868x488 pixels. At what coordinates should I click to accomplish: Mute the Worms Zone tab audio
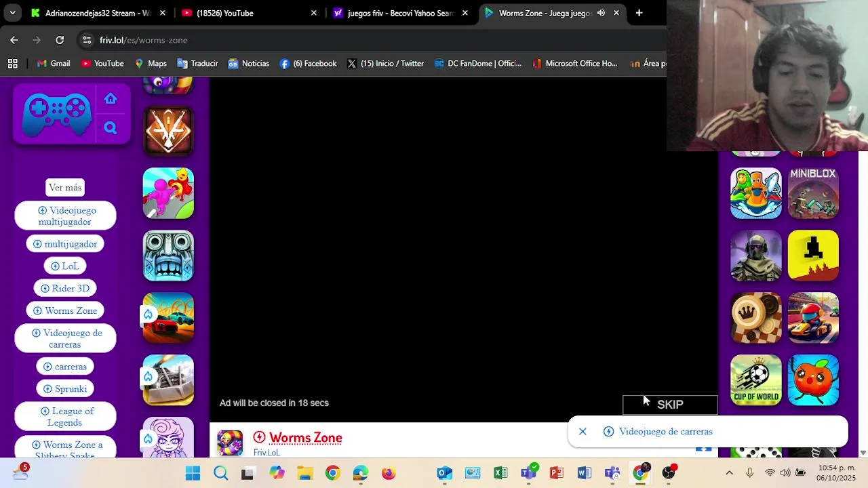(x=601, y=13)
